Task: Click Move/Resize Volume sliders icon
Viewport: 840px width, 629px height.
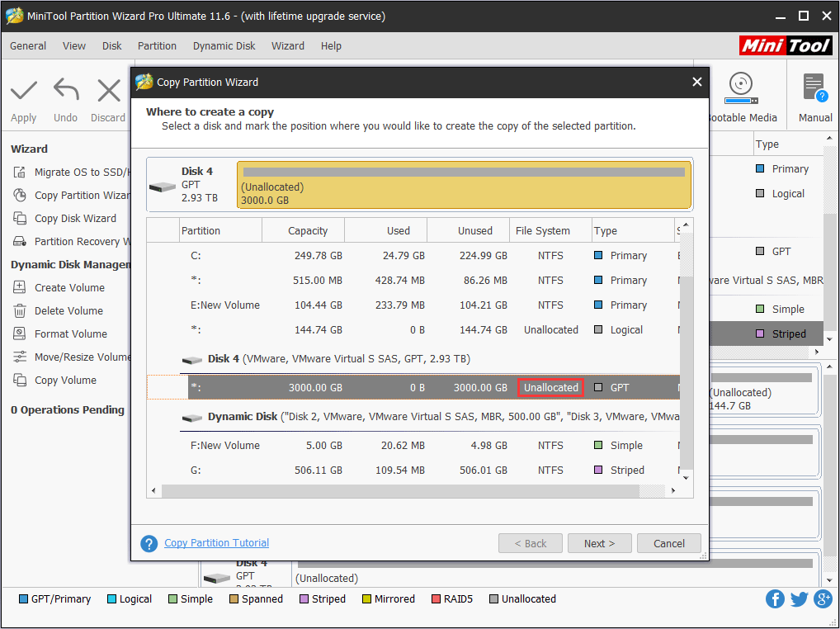Action: 19,357
